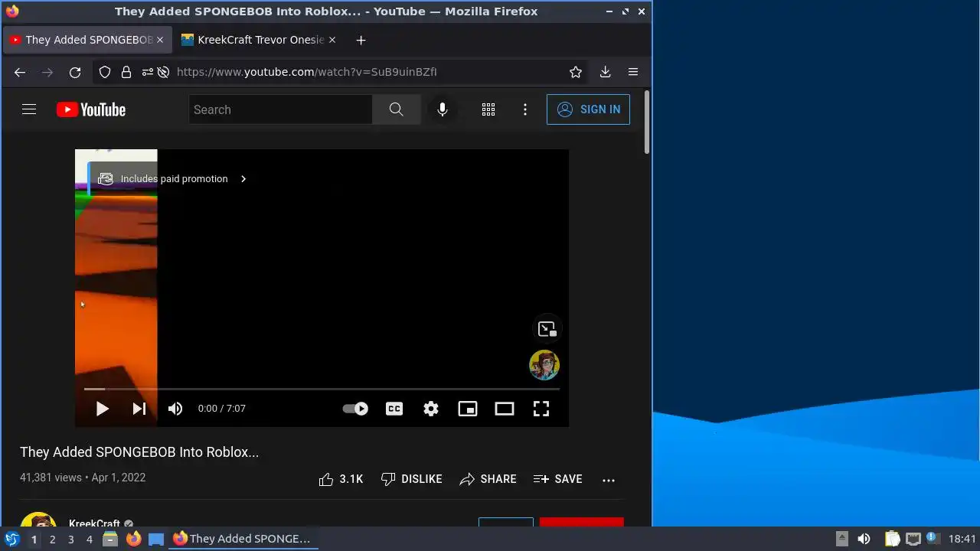Enter full screen mode
Viewport: 980px width, 551px height.
[x=541, y=409]
